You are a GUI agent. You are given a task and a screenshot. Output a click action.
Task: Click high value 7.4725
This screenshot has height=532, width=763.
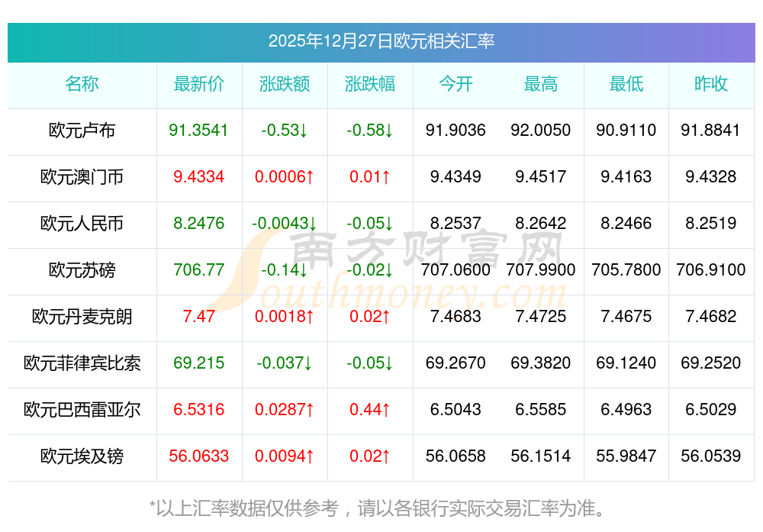(541, 317)
